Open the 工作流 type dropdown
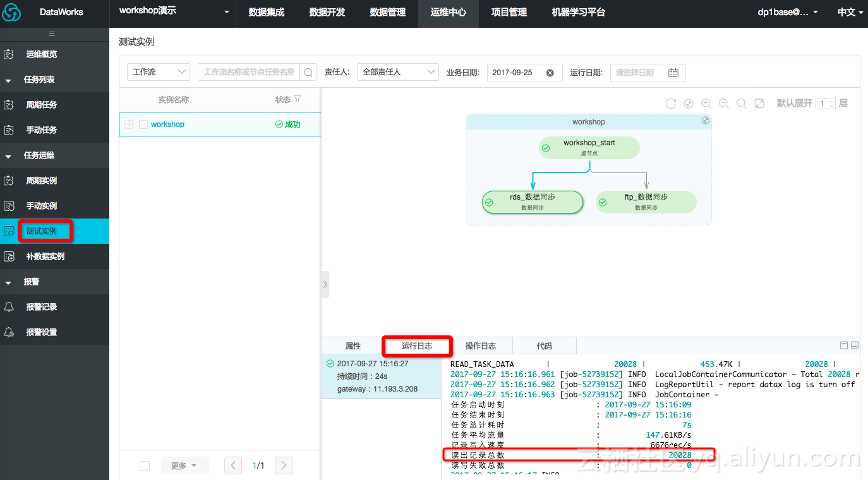This screenshot has width=868, height=480. (x=159, y=72)
